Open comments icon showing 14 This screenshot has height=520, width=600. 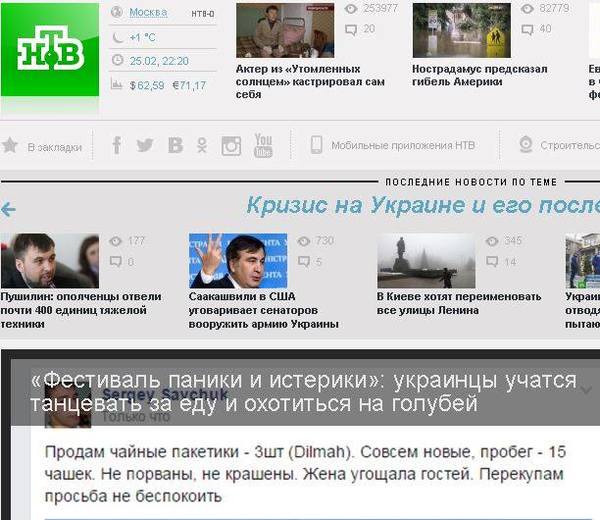click(x=492, y=262)
